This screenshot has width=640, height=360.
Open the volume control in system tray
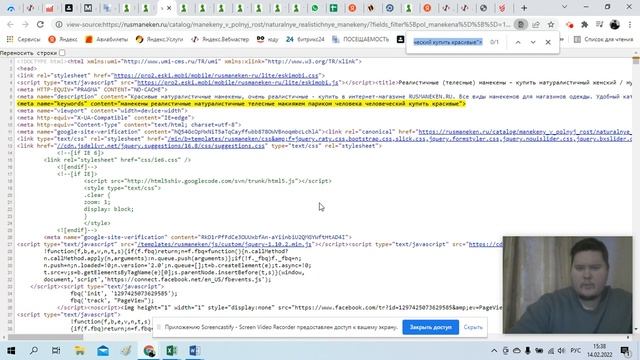561,351
